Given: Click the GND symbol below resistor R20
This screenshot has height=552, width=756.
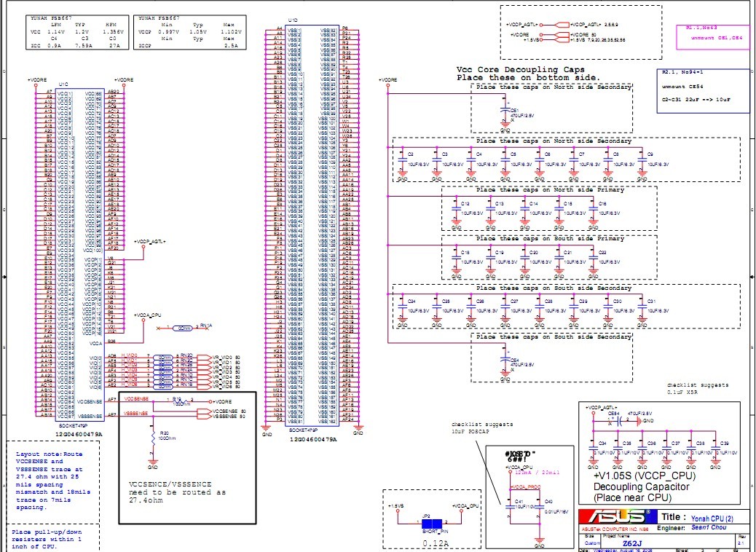Looking at the screenshot, I should (153, 465).
